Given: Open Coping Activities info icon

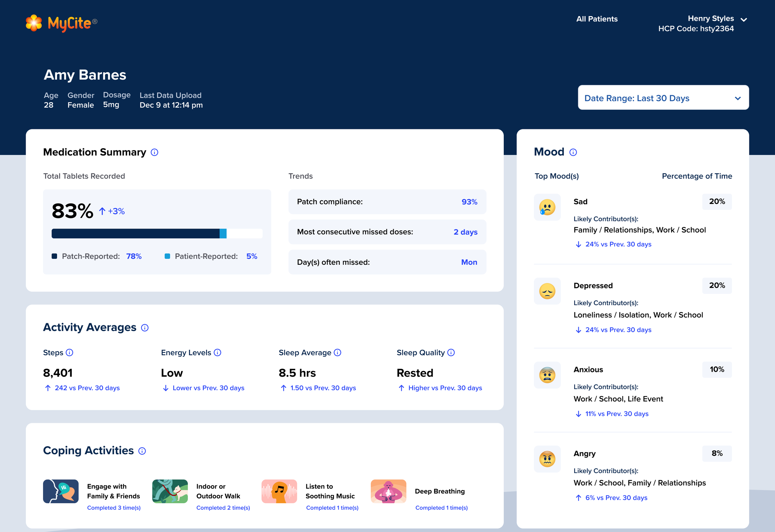Looking at the screenshot, I should tap(142, 451).
